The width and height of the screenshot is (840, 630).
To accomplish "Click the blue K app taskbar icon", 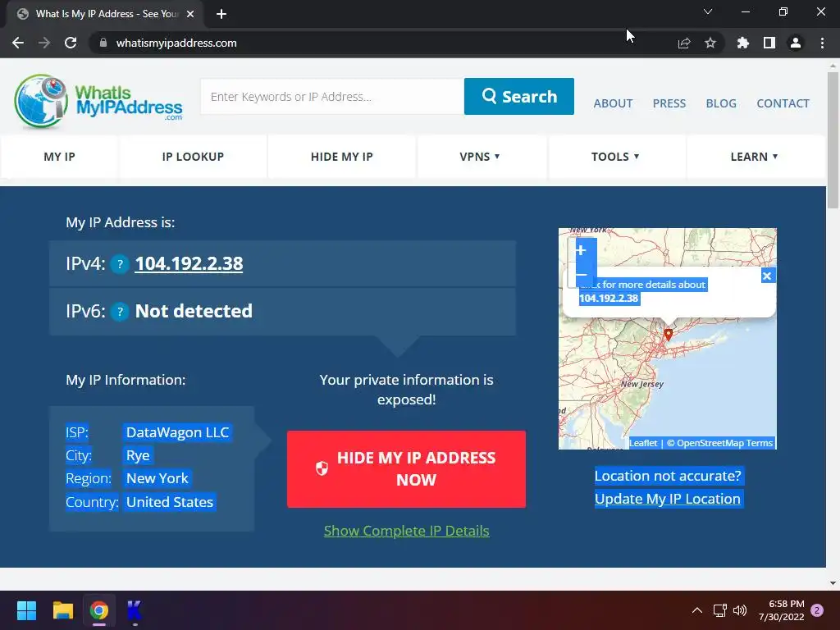I will tap(135, 610).
